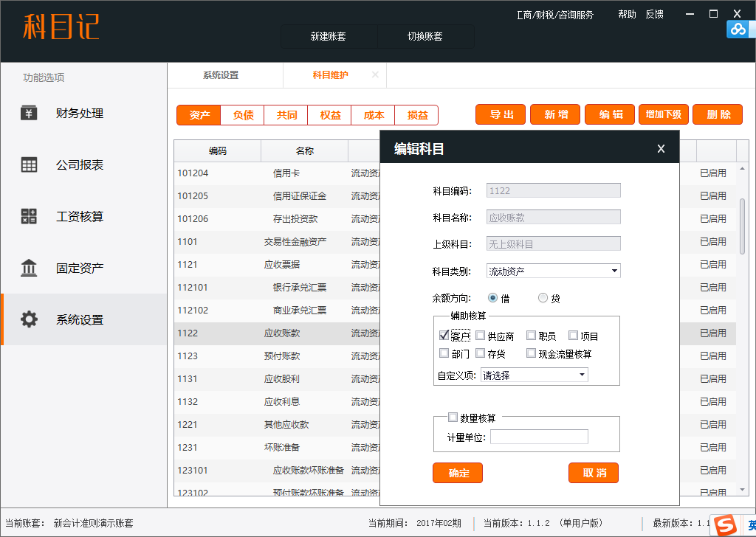Click the 系统设置 gear icon
This screenshot has height=537, width=756.
(29, 320)
